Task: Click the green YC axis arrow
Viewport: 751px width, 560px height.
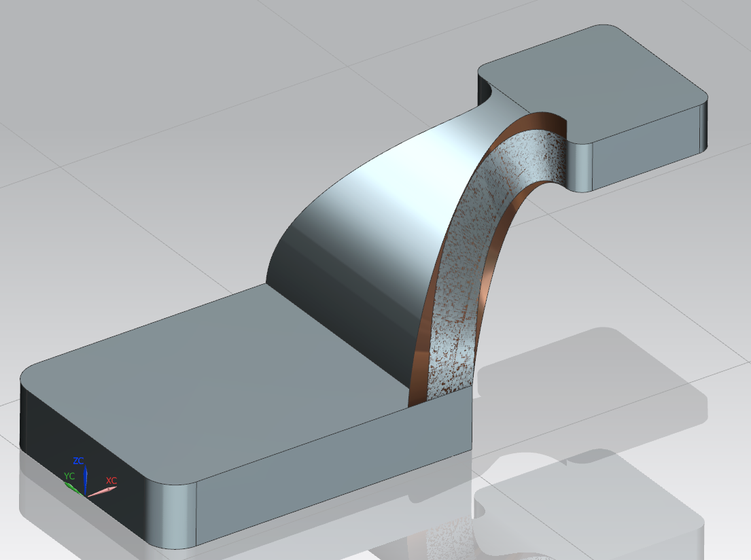Action: pyautogui.click(x=73, y=488)
